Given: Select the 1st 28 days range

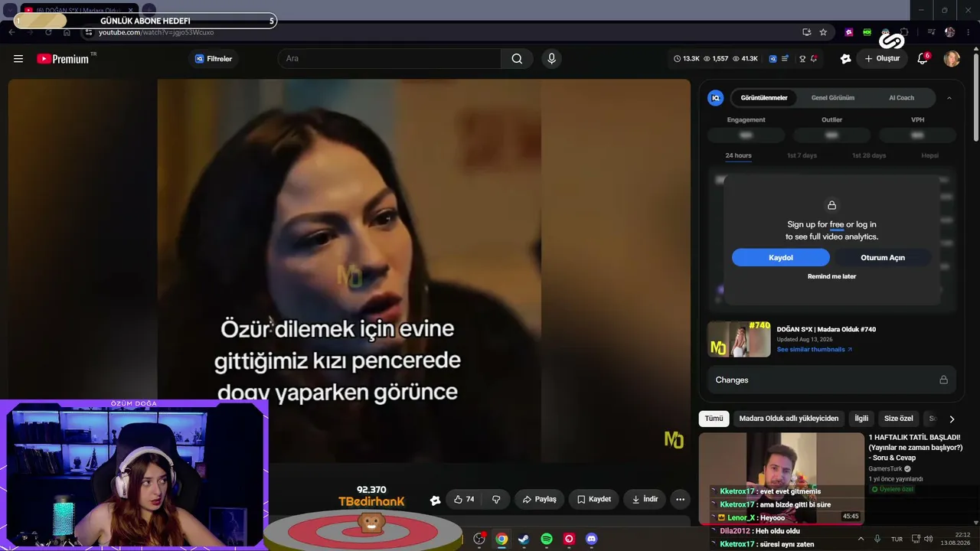Looking at the screenshot, I should pos(869,156).
